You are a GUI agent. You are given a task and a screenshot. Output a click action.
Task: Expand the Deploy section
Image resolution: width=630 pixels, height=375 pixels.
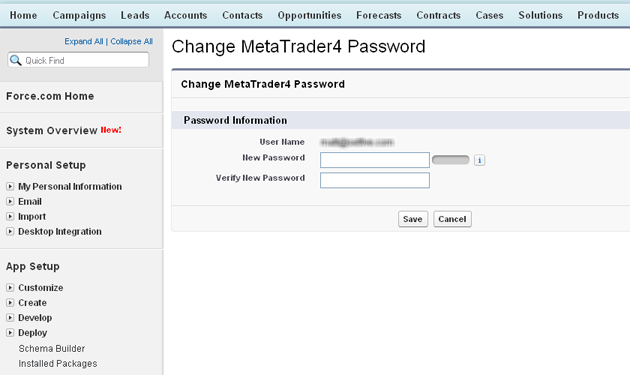[x=10, y=333]
